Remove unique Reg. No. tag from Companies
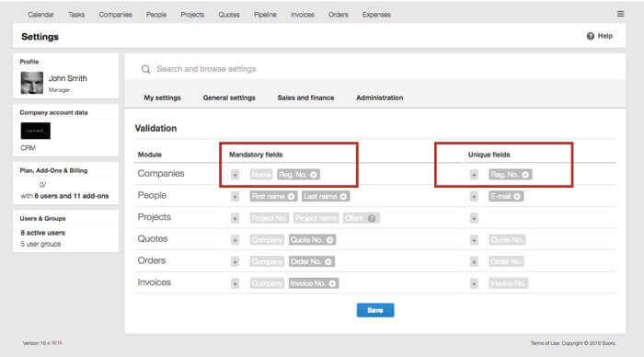644x357 pixels. point(525,175)
